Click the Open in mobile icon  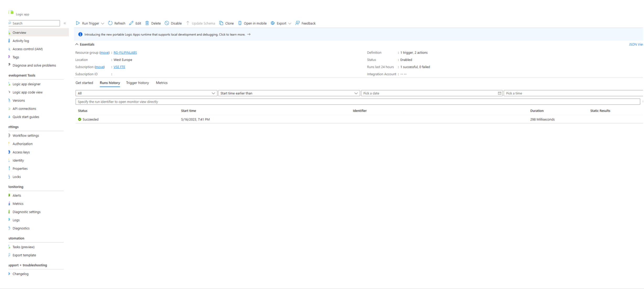pos(240,23)
